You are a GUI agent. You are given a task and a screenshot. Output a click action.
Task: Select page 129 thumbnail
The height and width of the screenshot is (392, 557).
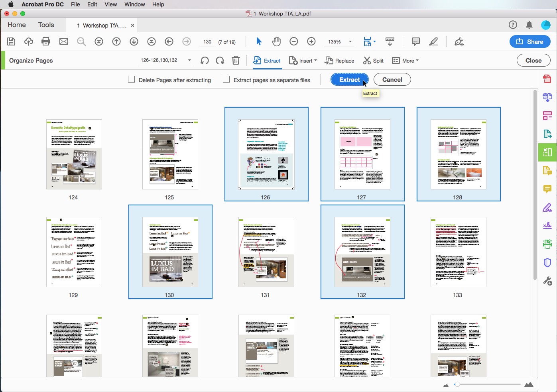pos(74,252)
